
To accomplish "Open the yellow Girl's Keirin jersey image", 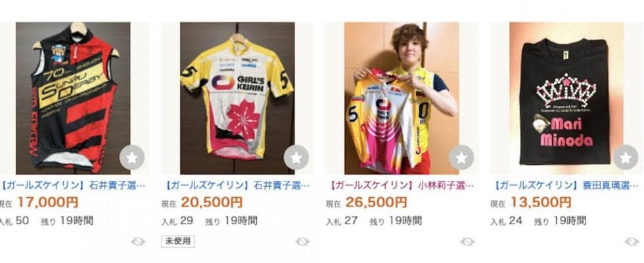I will (237, 98).
